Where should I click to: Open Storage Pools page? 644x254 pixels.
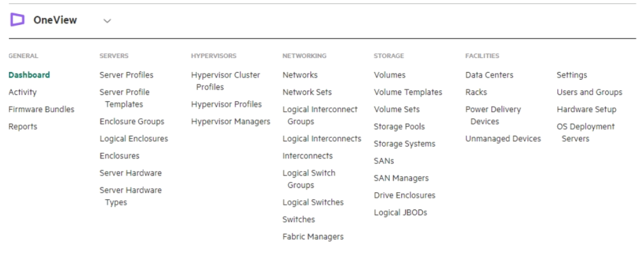point(399,127)
